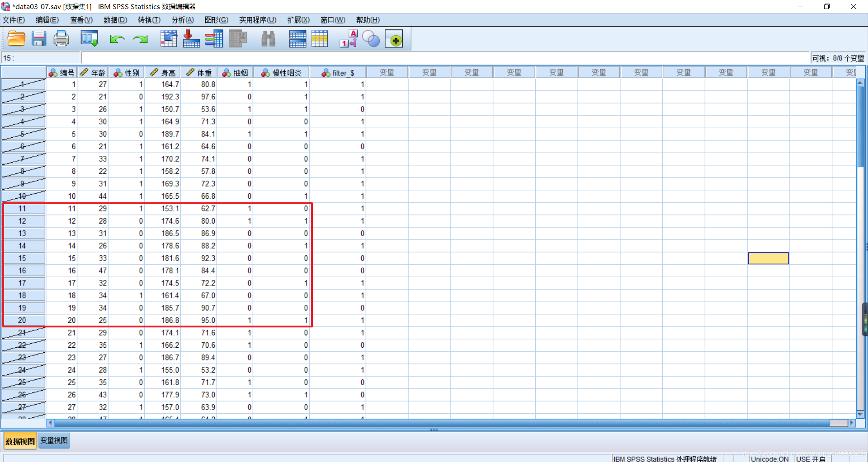Open the 扩展(X) menu
This screenshot has width=868, height=462.
[298, 20]
